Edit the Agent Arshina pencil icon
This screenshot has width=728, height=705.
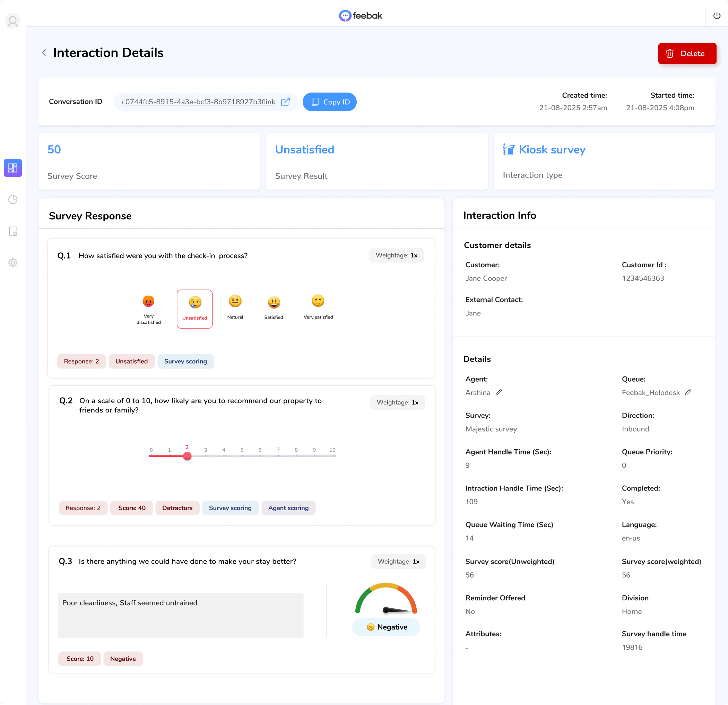[499, 392]
